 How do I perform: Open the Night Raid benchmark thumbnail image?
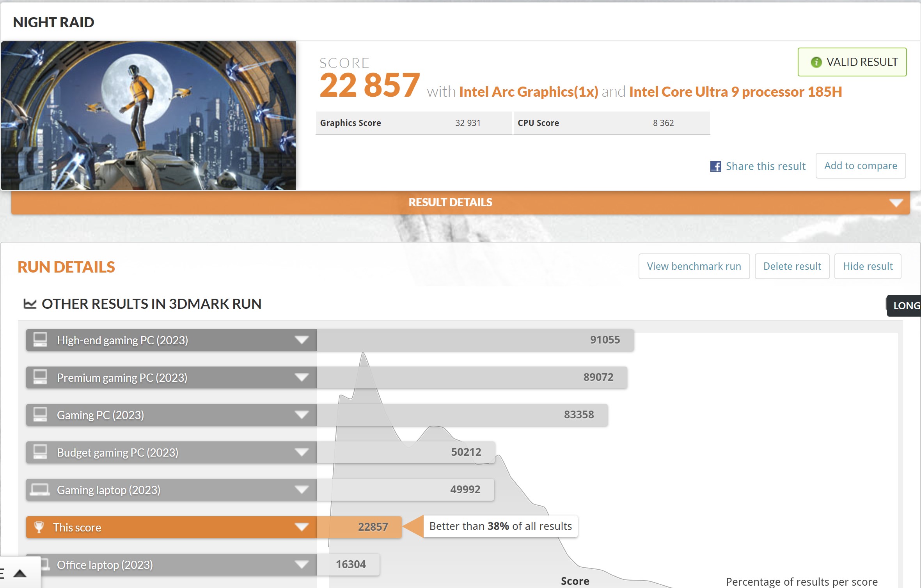[148, 116]
